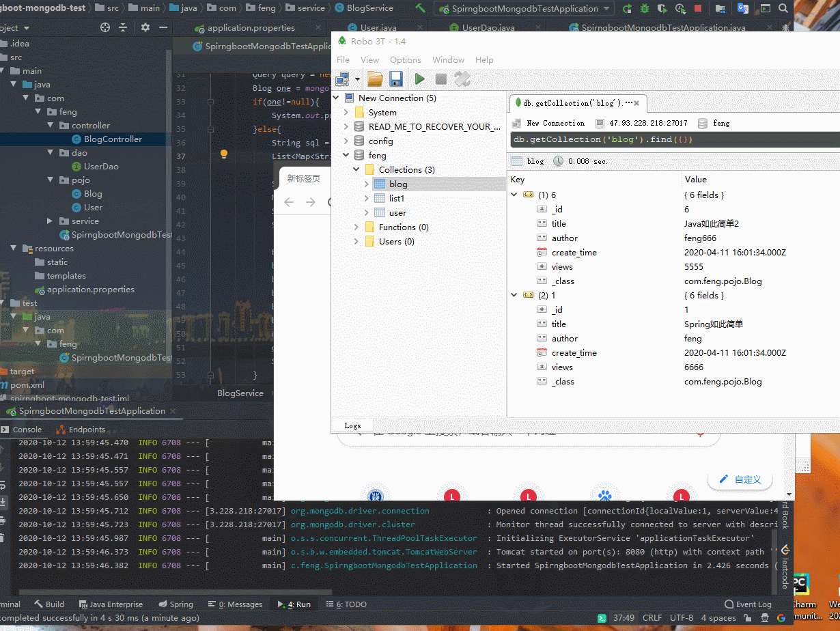Viewport: 840px width, 631px height.
Task: Open a script using Robo 3T's folder icon
Action: tap(374, 79)
